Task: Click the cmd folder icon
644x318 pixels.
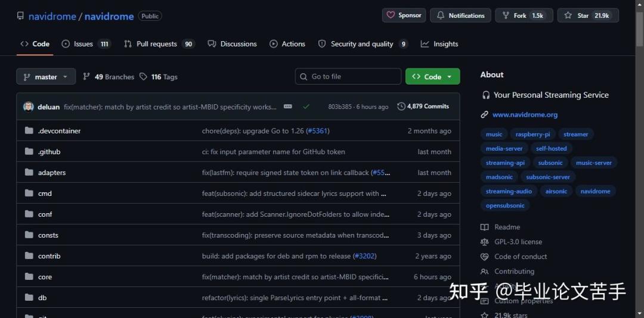Action: [29, 194]
